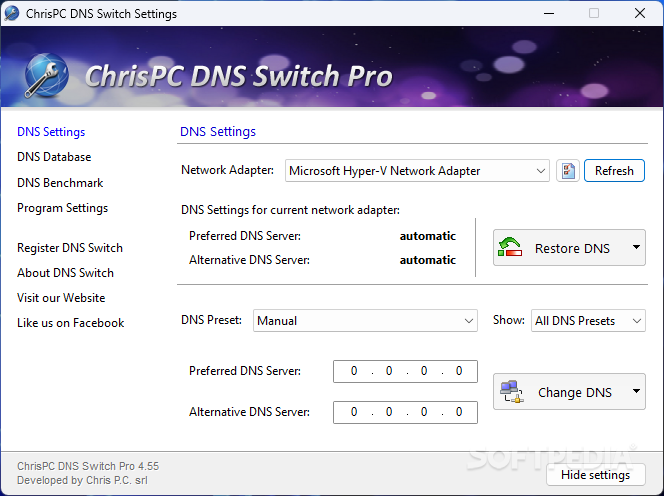Click the automatic value for Alternative DNS Server
The image size is (664, 496).
coord(428,260)
